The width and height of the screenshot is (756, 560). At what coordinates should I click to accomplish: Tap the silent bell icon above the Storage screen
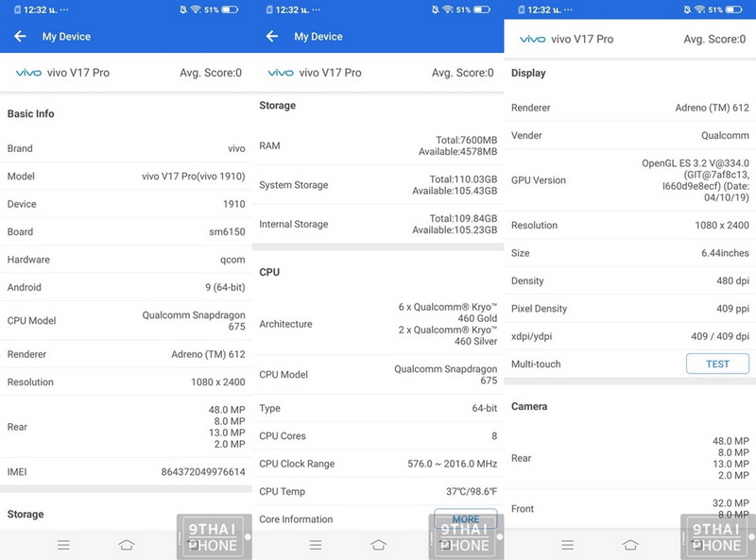[x=436, y=9]
